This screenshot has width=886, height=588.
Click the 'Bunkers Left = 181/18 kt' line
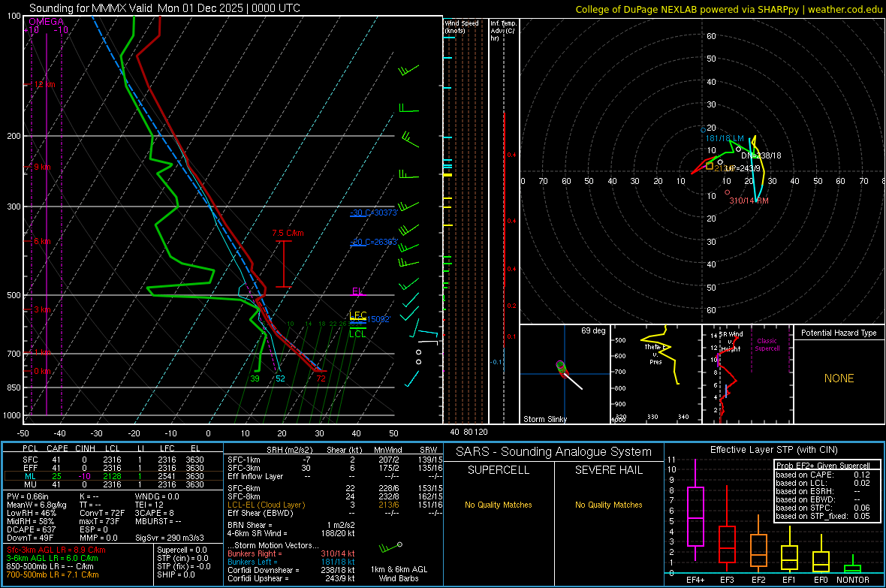[x=291, y=562]
